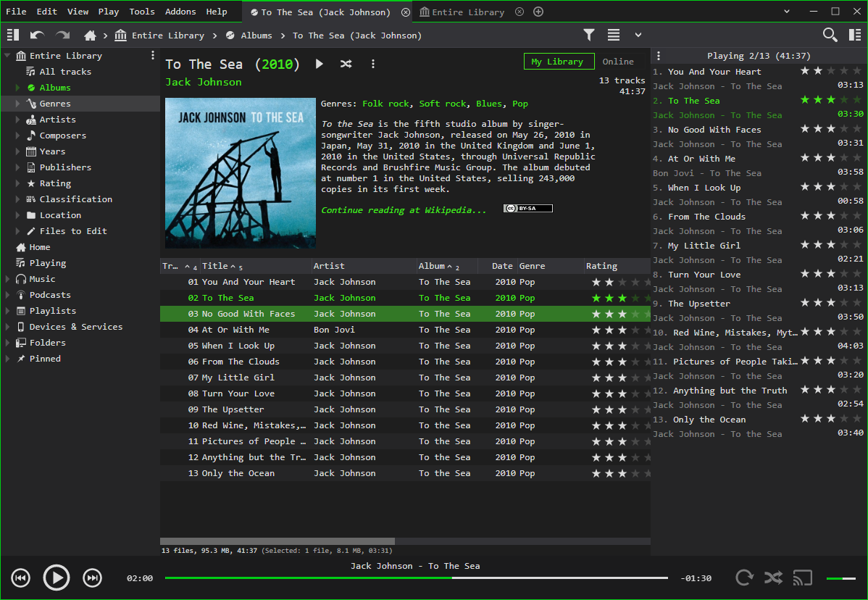The height and width of the screenshot is (600, 868).
Task: Click Continue reading at Wikipedia link
Action: 404,209
